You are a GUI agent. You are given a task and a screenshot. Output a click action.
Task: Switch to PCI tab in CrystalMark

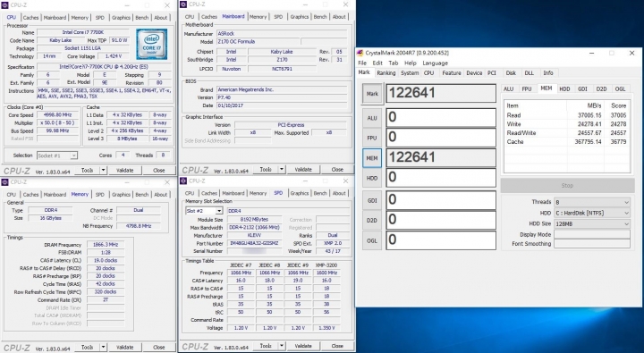(492, 73)
